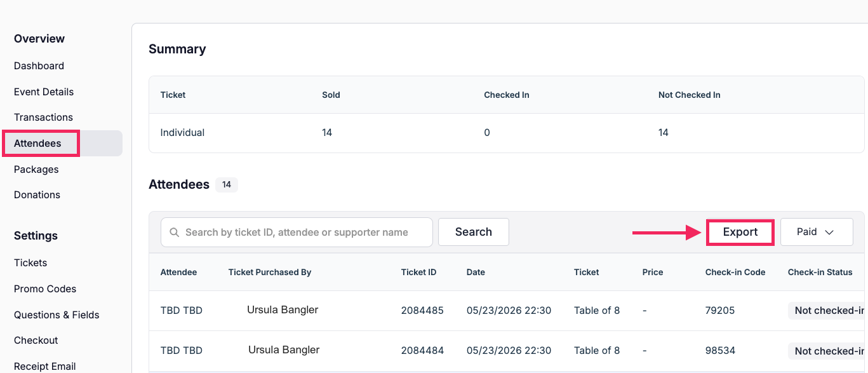Viewport: 868px width, 373px height.
Task: Click Not checked-in status for ticket 2084484
Action: (828, 351)
